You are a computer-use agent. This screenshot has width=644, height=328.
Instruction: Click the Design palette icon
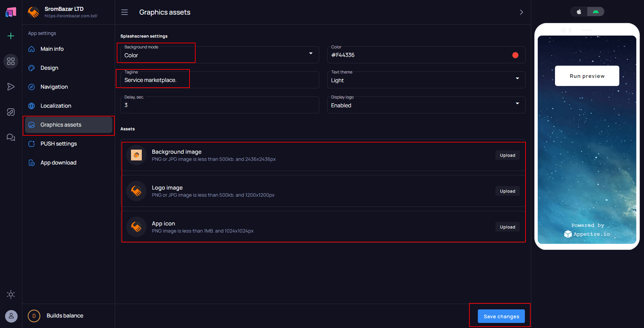[31, 68]
